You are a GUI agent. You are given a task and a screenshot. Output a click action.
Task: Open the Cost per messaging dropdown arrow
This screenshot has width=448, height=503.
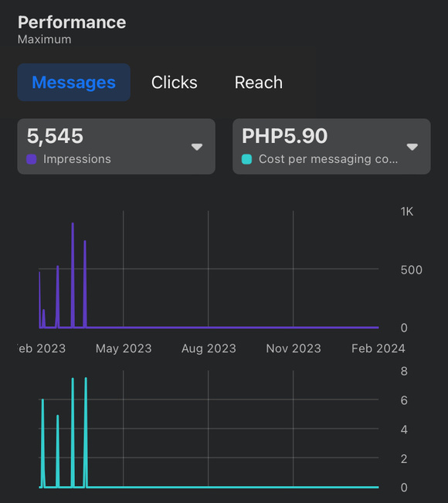(x=412, y=147)
